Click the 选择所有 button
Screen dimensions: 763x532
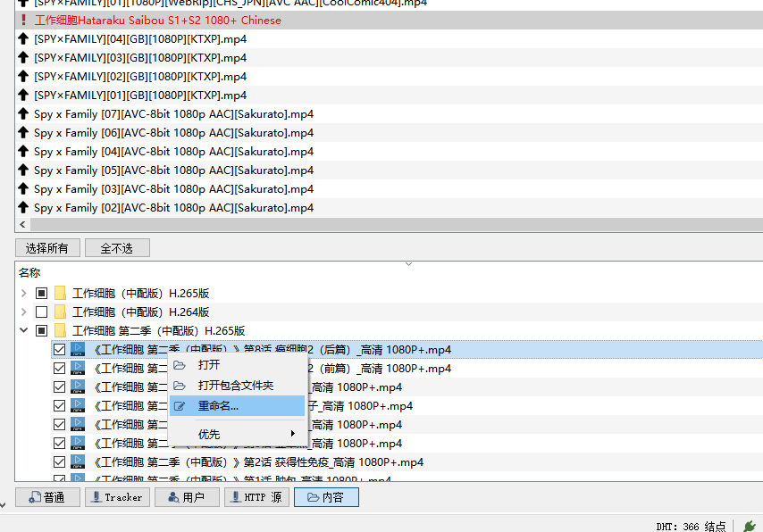tap(47, 248)
